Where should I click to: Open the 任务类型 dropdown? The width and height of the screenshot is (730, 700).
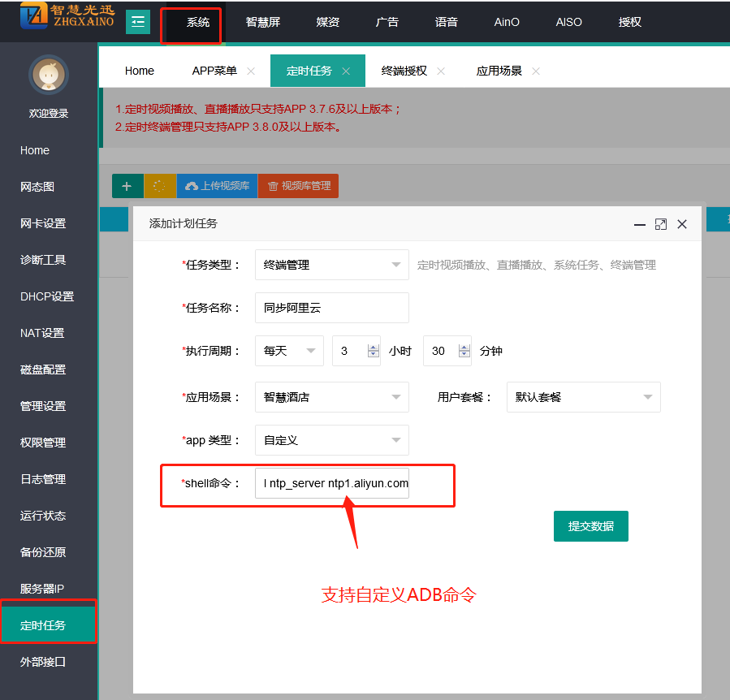(x=331, y=265)
